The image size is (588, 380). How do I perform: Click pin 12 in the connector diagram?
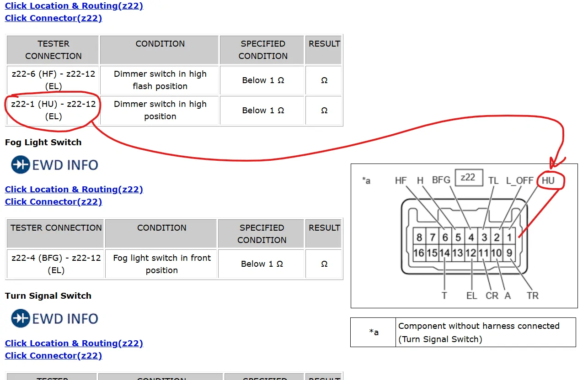pos(471,253)
